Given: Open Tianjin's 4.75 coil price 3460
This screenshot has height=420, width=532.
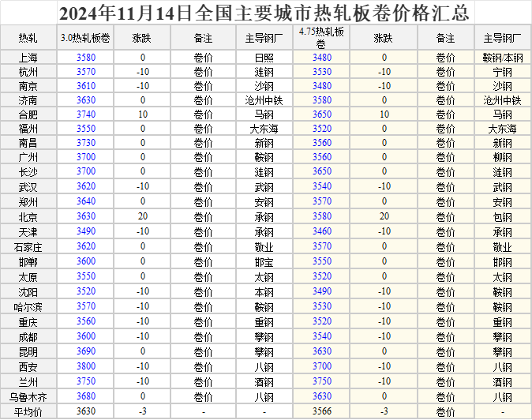Looking at the screenshot, I should point(322,231).
